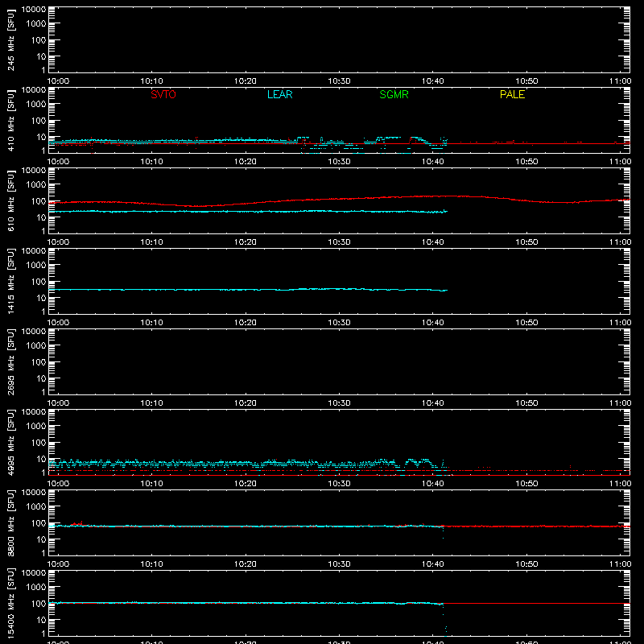Click the 10 label on 2695 MHz axis
644x644 pixels.
click(42, 378)
